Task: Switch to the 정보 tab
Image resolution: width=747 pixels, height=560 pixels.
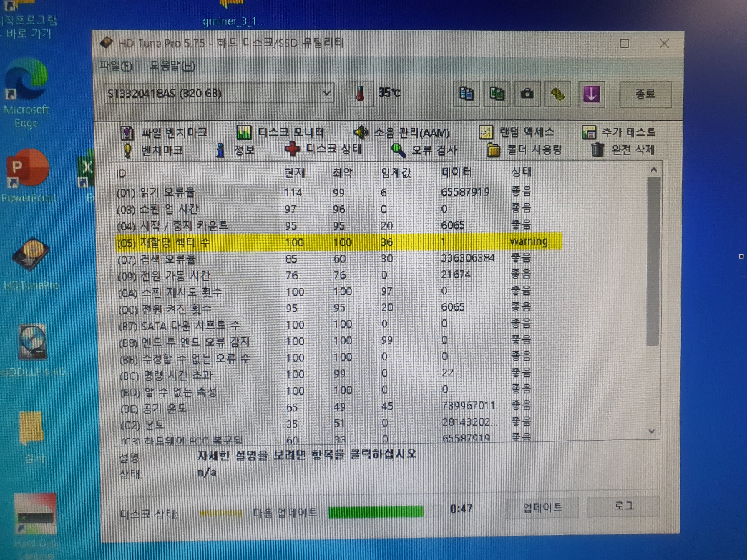Action: click(x=235, y=150)
